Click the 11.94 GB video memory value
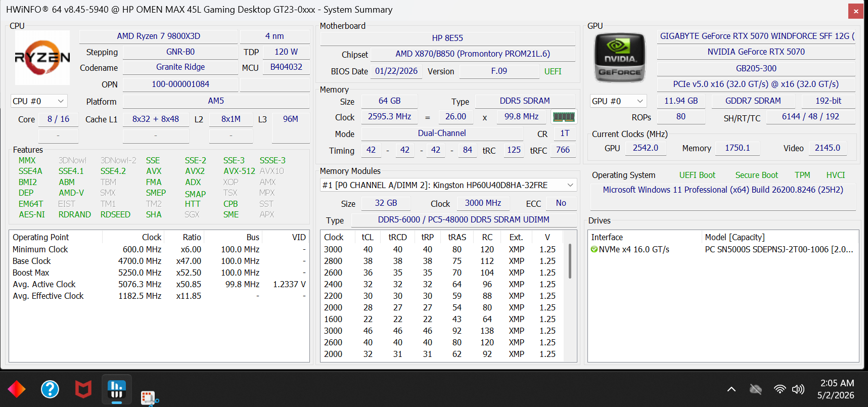 (681, 101)
